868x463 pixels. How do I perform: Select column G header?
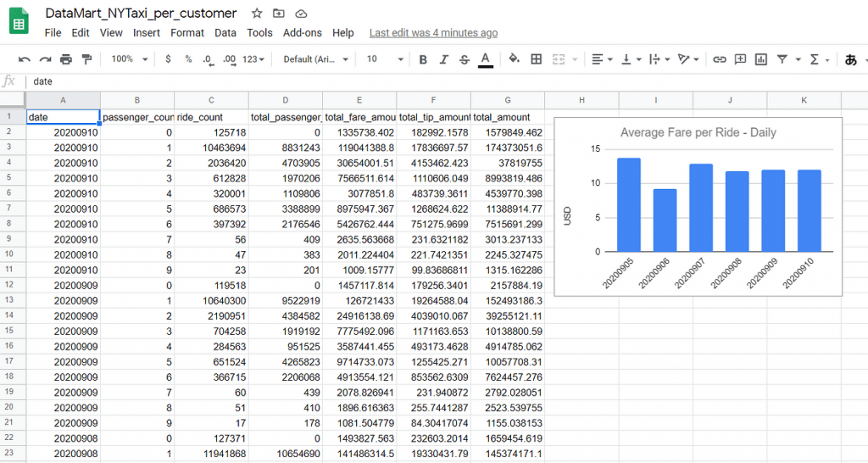pos(508,100)
